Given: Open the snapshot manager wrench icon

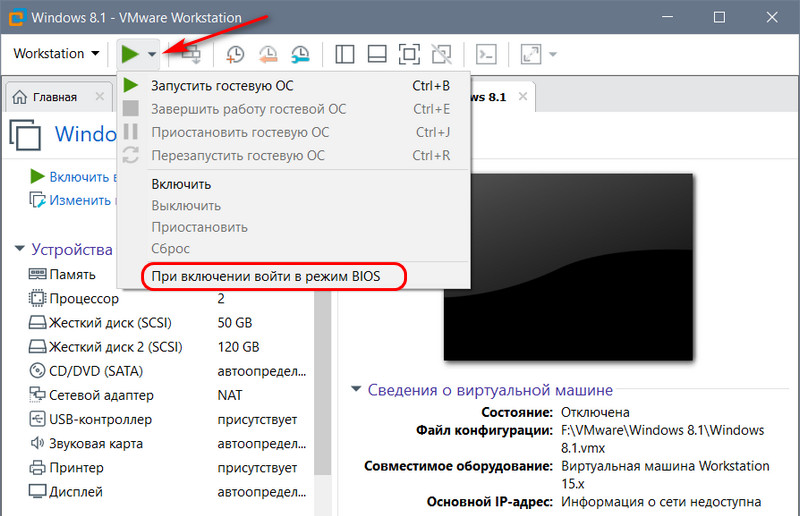Looking at the screenshot, I should click(x=301, y=54).
